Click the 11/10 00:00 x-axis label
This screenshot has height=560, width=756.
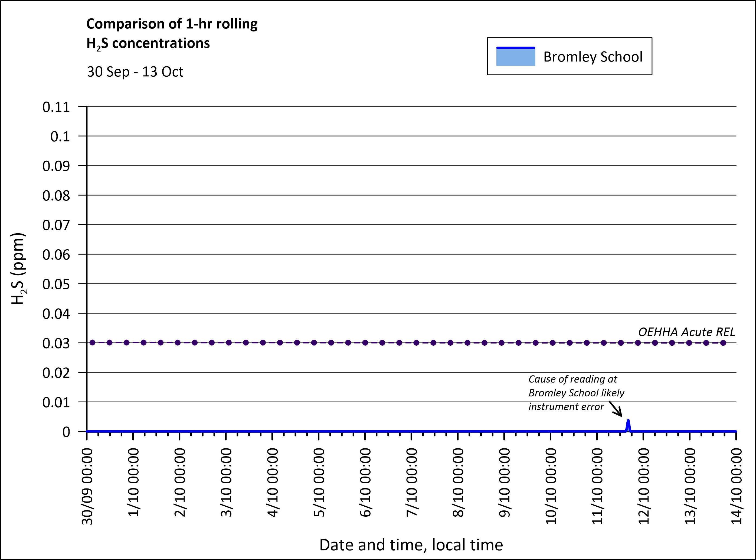(597, 486)
